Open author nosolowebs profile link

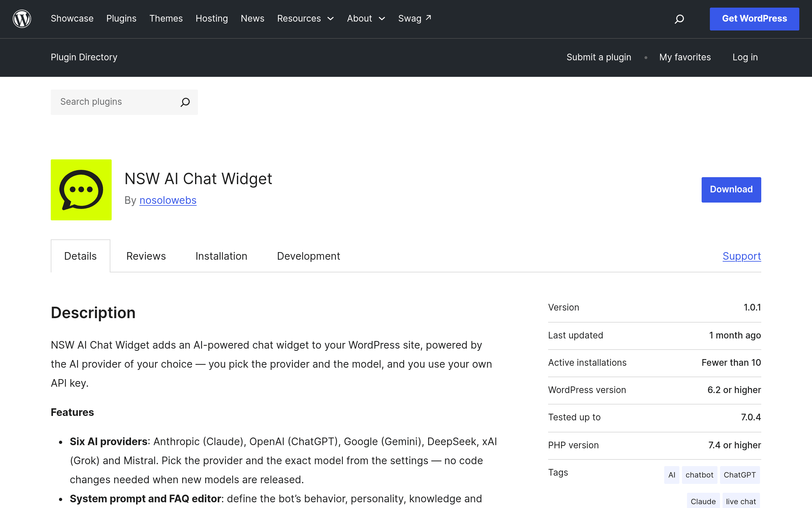(x=168, y=200)
